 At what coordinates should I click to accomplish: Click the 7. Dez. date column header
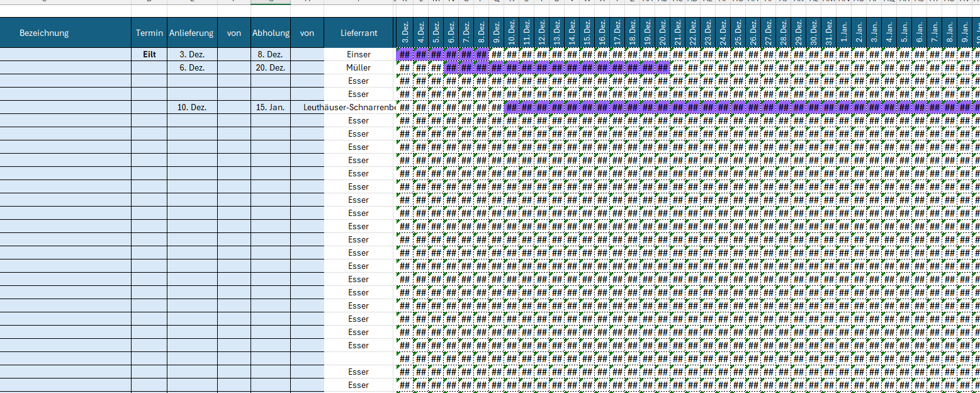point(466,33)
